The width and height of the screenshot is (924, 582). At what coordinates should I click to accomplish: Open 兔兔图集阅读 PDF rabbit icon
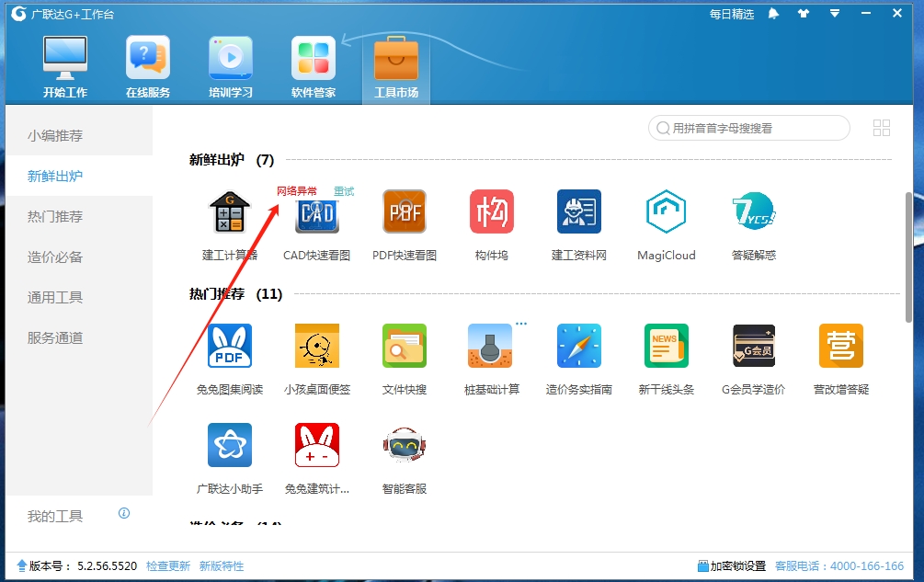click(230, 346)
